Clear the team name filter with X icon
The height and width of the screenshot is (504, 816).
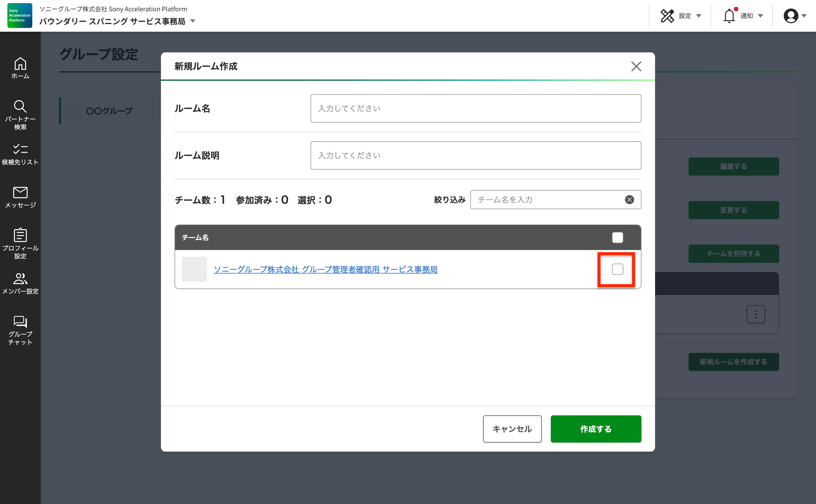[x=629, y=200]
